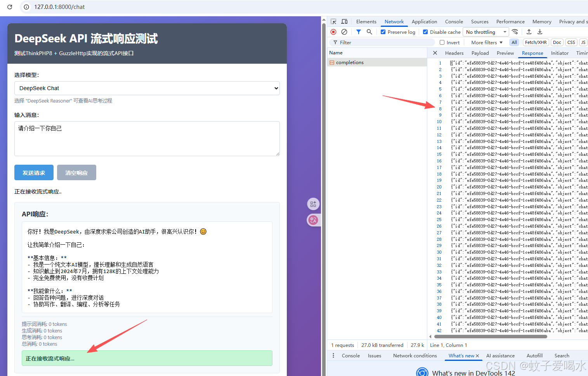The image size is (588, 376).
Task: Clear the network log icon
Action: 344,32
